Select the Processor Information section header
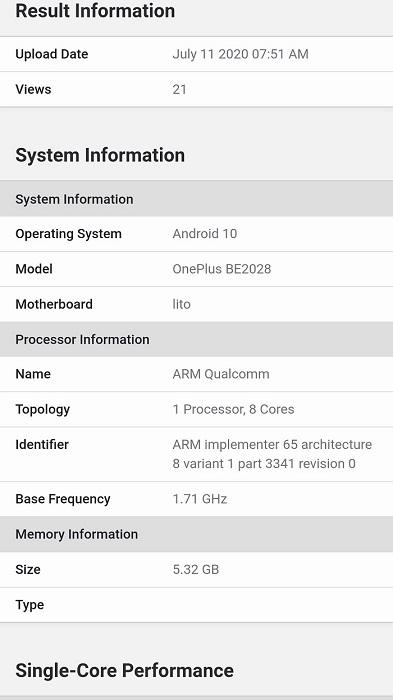 click(x=196, y=339)
